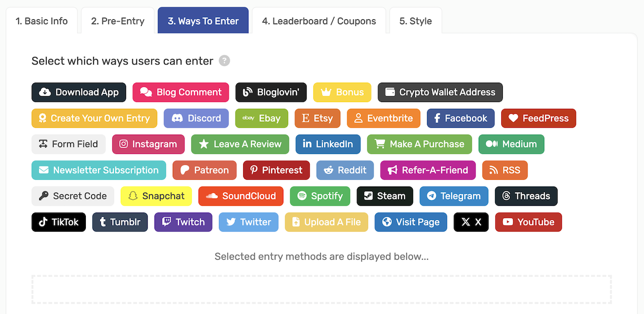
Task: Switch to the Basic Info tab
Action: pos(41,20)
